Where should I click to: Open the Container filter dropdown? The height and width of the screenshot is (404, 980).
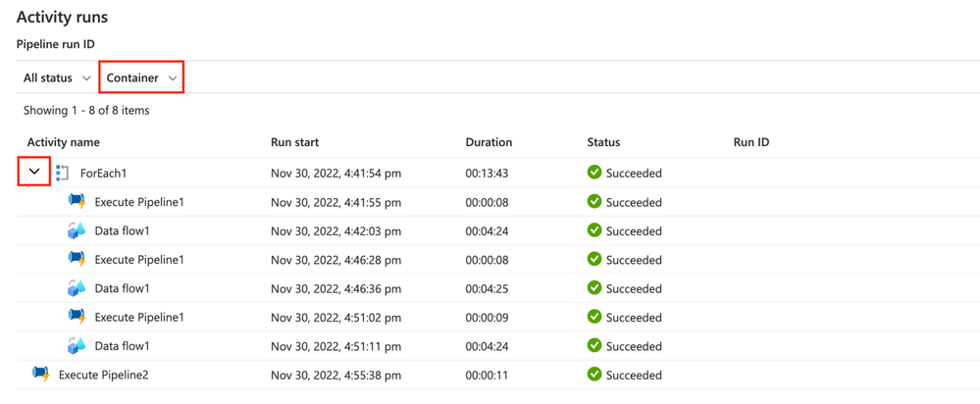pos(142,78)
